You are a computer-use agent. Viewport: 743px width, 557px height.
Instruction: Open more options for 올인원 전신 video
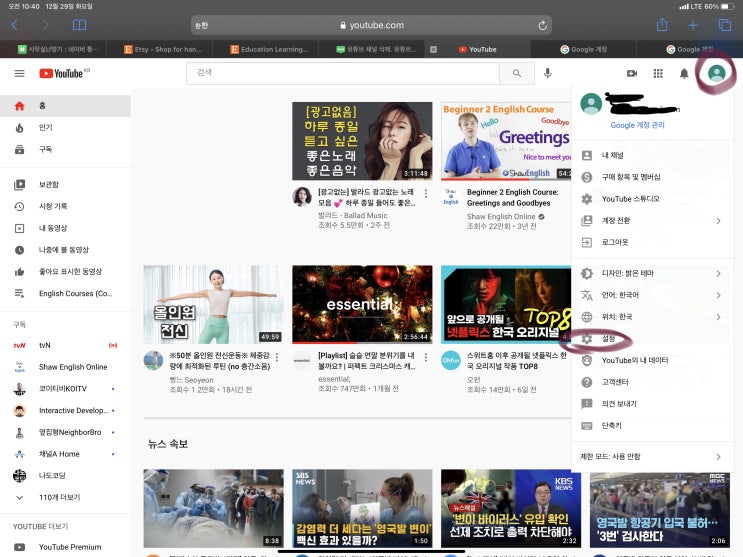pyautogui.click(x=277, y=356)
